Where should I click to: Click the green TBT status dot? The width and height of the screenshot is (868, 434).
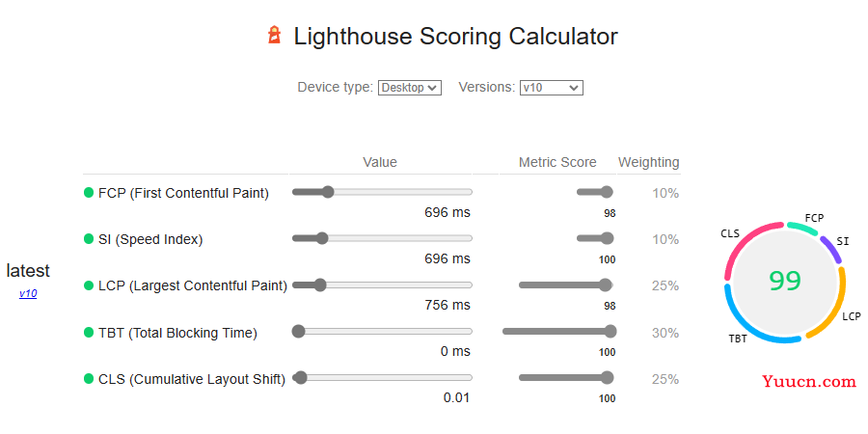pyautogui.click(x=89, y=332)
